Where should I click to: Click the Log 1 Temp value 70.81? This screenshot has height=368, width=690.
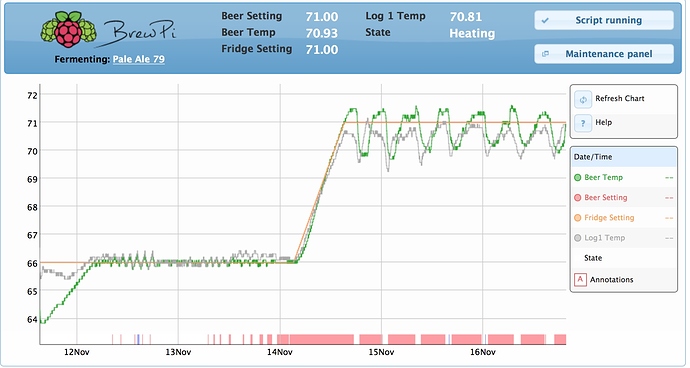click(466, 17)
